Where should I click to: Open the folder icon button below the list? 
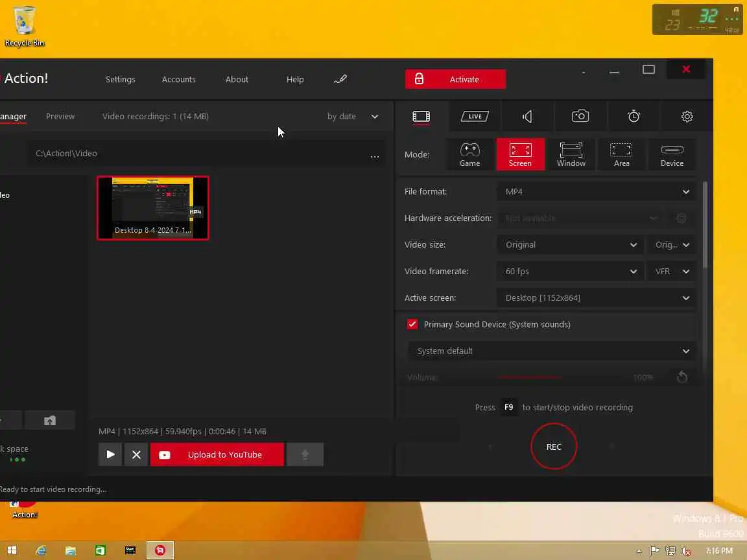[x=49, y=421]
